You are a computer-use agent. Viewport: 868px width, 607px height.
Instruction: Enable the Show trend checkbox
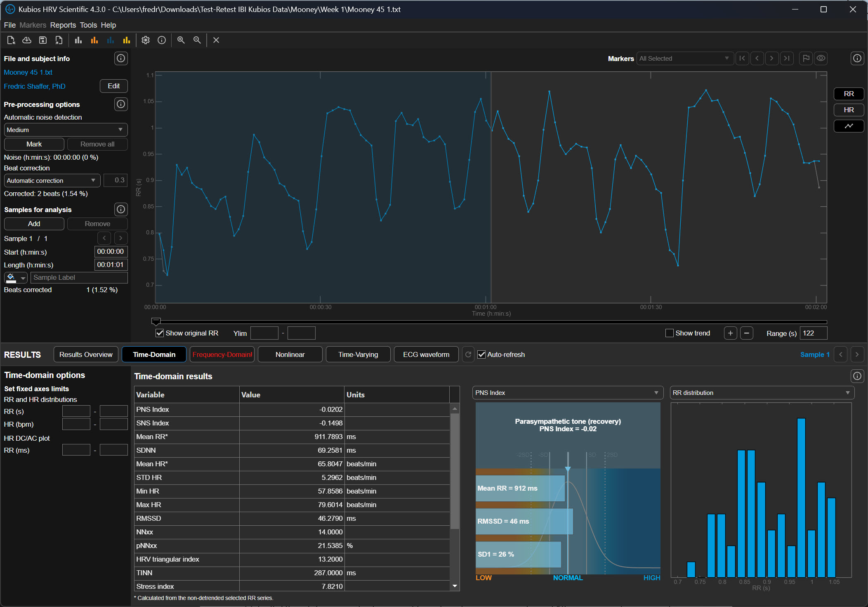[x=669, y=333]
